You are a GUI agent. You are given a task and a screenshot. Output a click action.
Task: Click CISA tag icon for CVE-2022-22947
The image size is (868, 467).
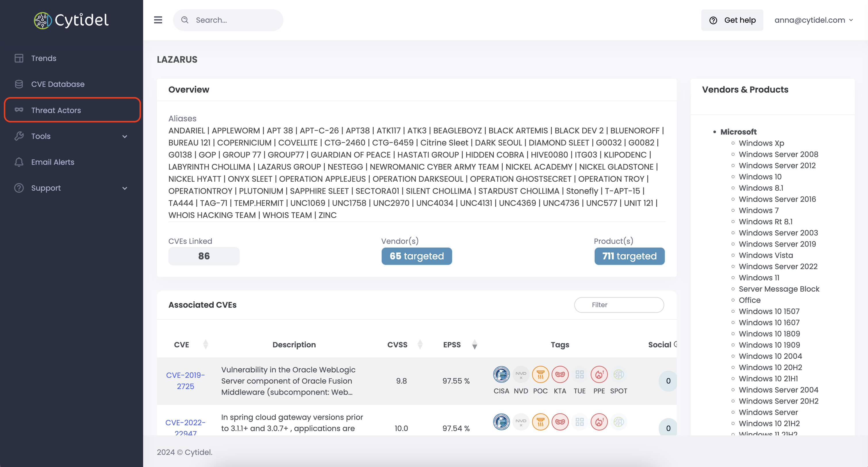tap(501, 422)
